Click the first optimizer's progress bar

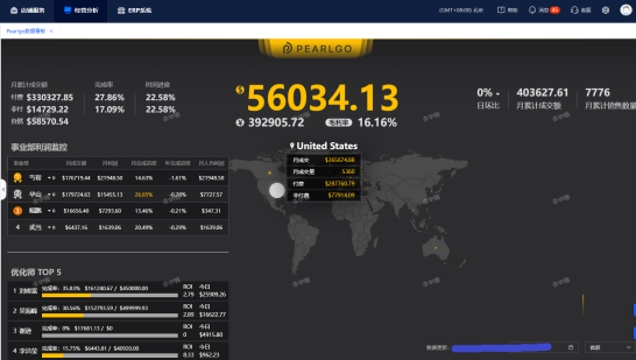pos(110,295)
